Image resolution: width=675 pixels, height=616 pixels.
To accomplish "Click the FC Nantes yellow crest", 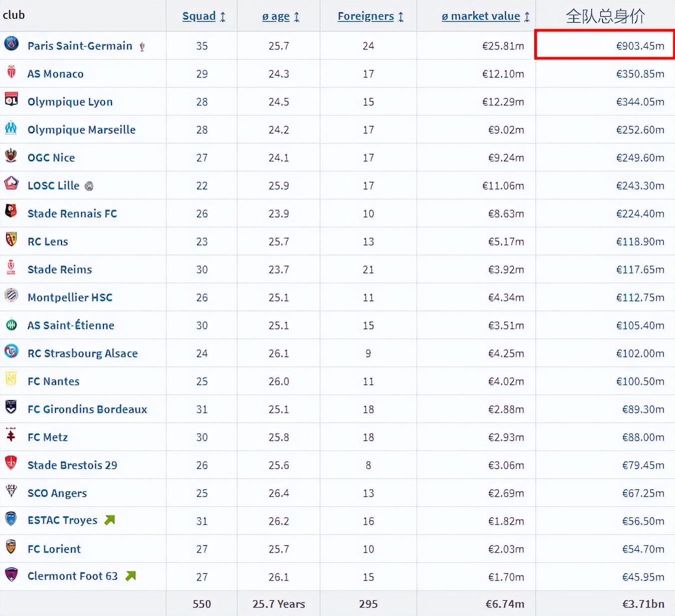I will (11, 379).
